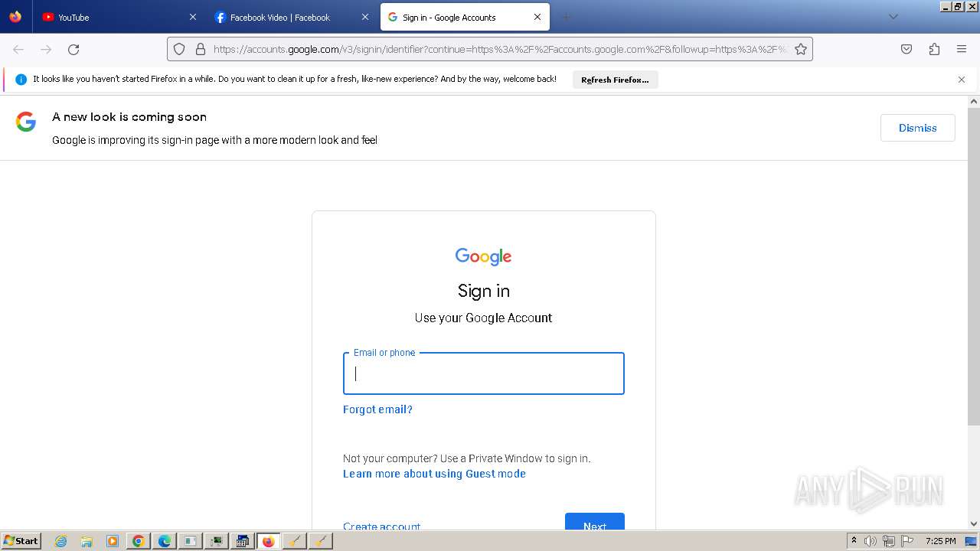Open the Firefox View pinned icon
This screenshot has width=980, height=551.
[15, 17]
